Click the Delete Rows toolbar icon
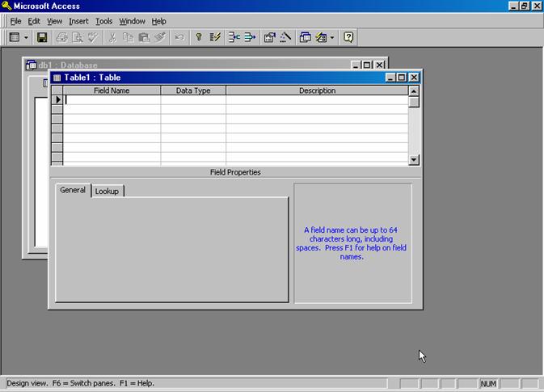 point(250,37)
